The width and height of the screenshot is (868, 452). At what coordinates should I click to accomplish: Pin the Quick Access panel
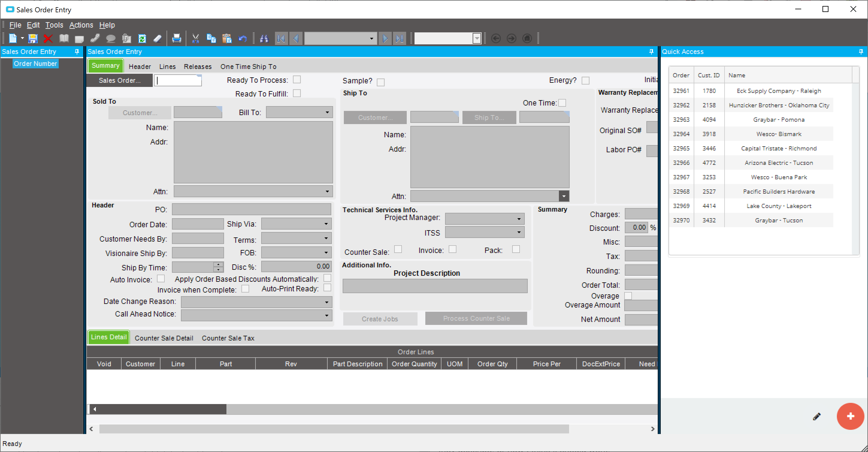[x=861, y=52]
